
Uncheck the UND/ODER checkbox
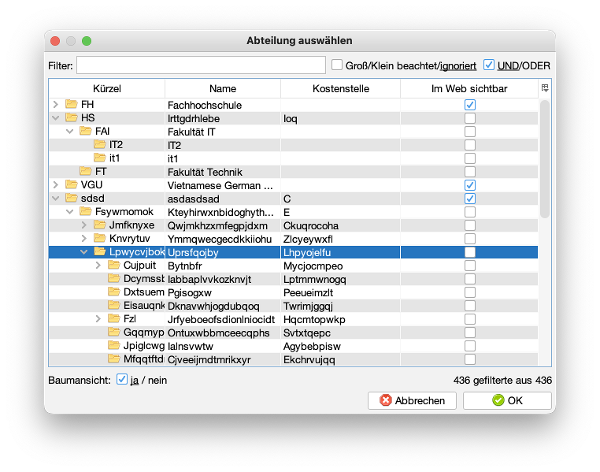click(x=488, y=66)
